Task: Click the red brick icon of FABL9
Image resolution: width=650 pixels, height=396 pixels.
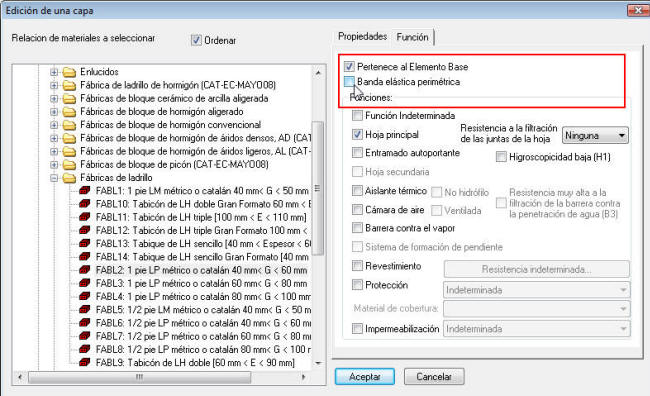Action: tap(85, 362)
